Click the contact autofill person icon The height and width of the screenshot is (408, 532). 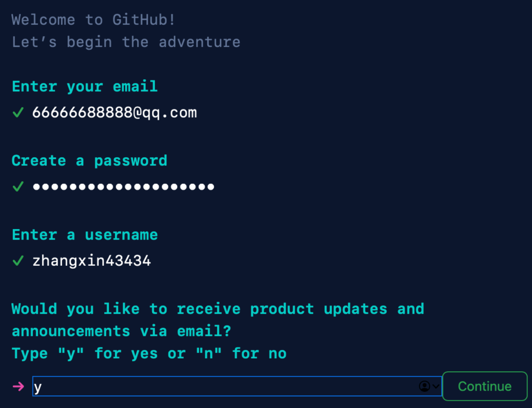(424, 386)
